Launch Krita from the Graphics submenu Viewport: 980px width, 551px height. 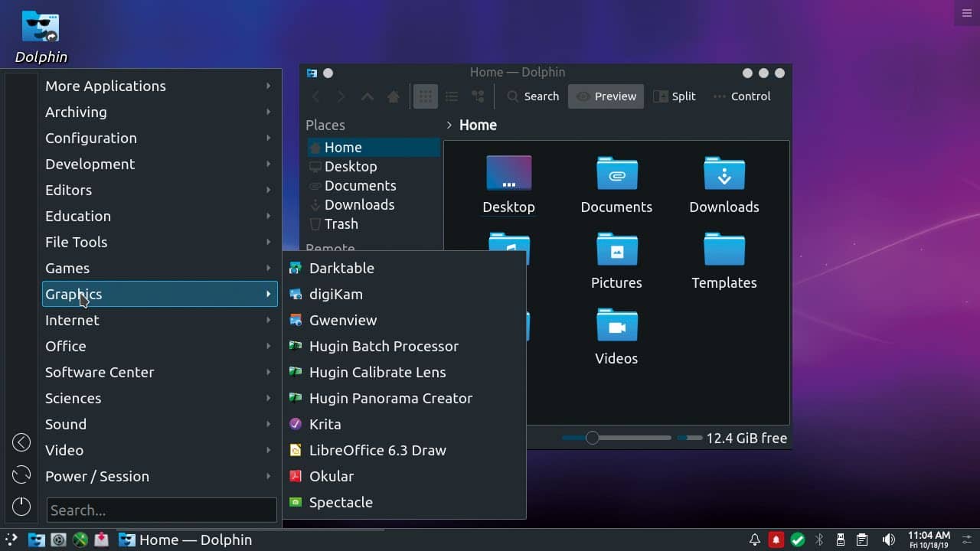[x=325, y=424]
